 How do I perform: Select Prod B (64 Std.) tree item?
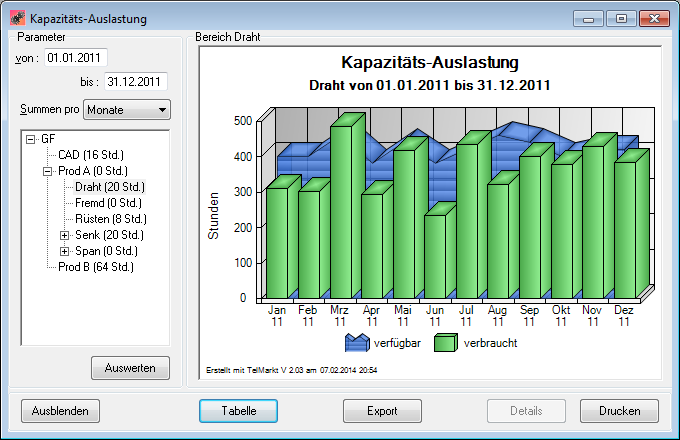[96, 267]
